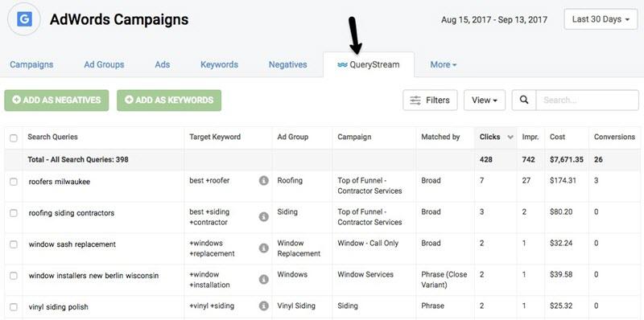Toggle the select-all checkbox in table header

click(14, 137)
